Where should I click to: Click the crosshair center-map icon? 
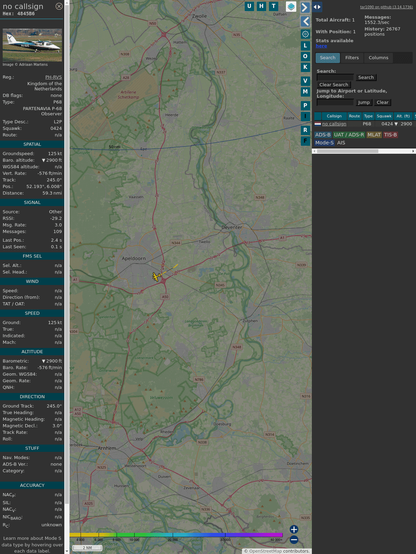tap(305, 34)
